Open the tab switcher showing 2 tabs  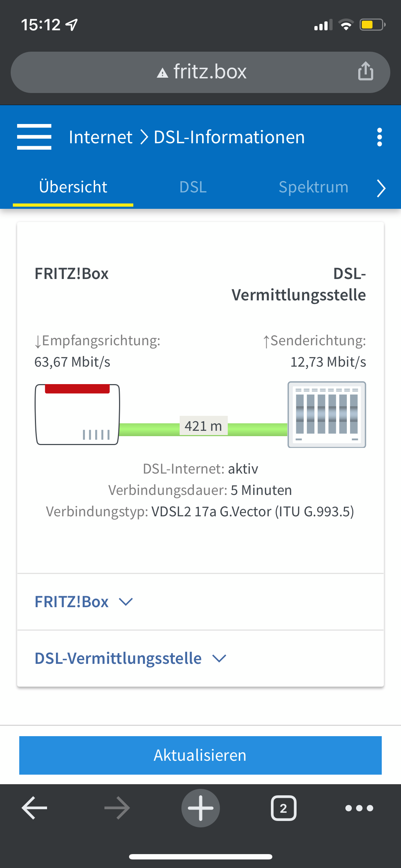click(x=284, y=808)
